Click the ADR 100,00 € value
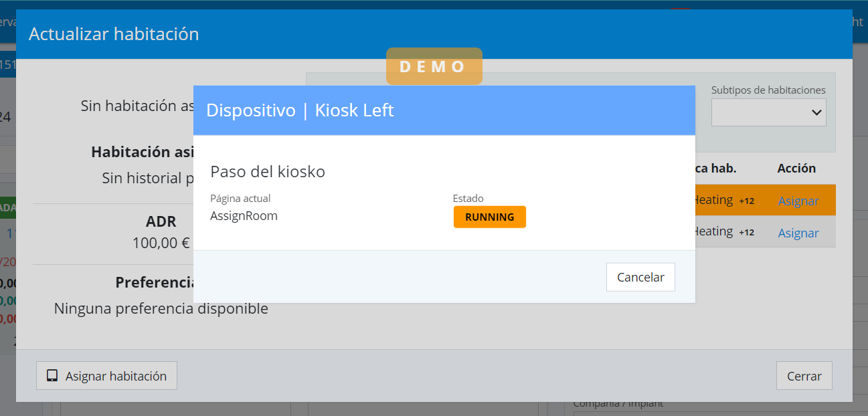Viewport: 868px width, 416px height. pos(161,243)
